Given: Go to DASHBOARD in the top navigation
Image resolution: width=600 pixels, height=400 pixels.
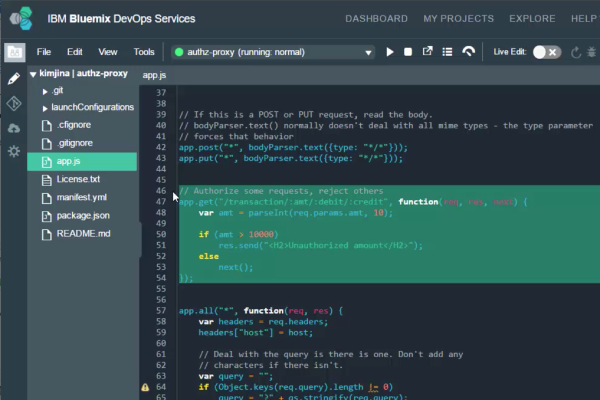Looking at the screenshot, I should (x=377, y=18).
